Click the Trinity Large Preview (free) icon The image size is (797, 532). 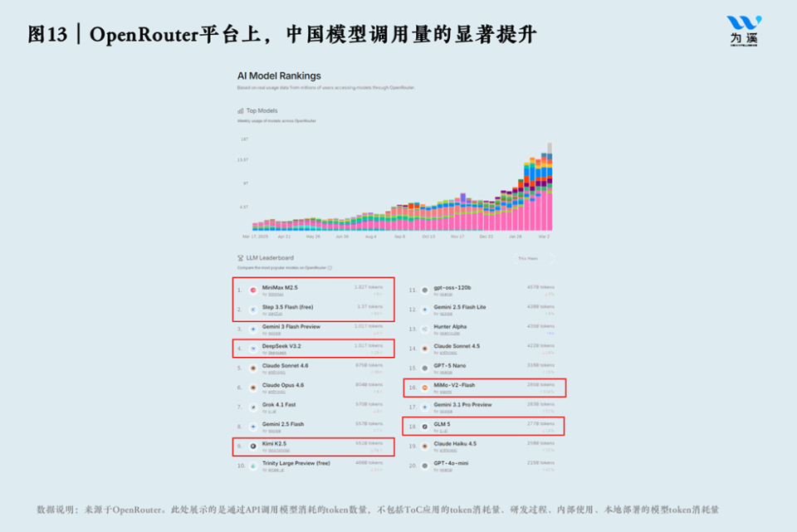[253, 466]
